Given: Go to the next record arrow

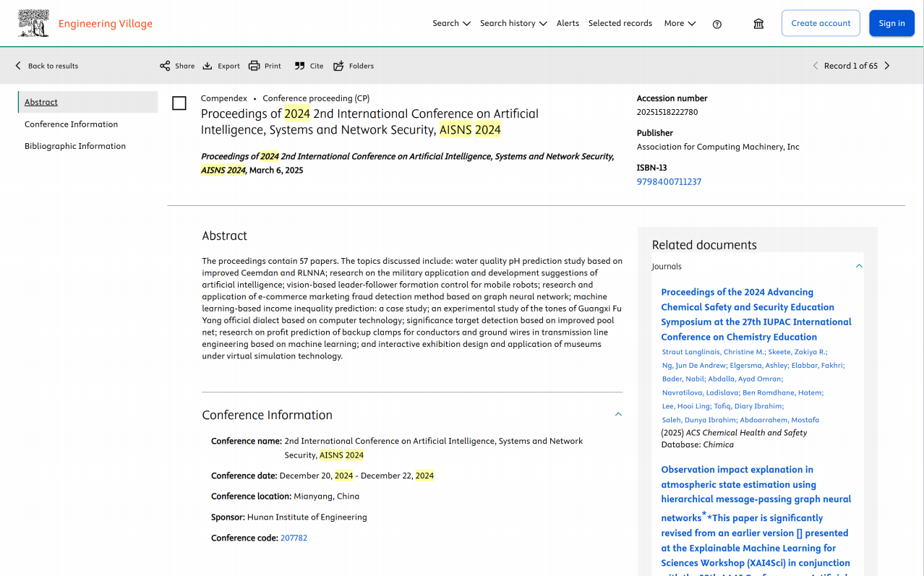Looking at the screenshot, I should pyautogui.click(x=887, y=66).
